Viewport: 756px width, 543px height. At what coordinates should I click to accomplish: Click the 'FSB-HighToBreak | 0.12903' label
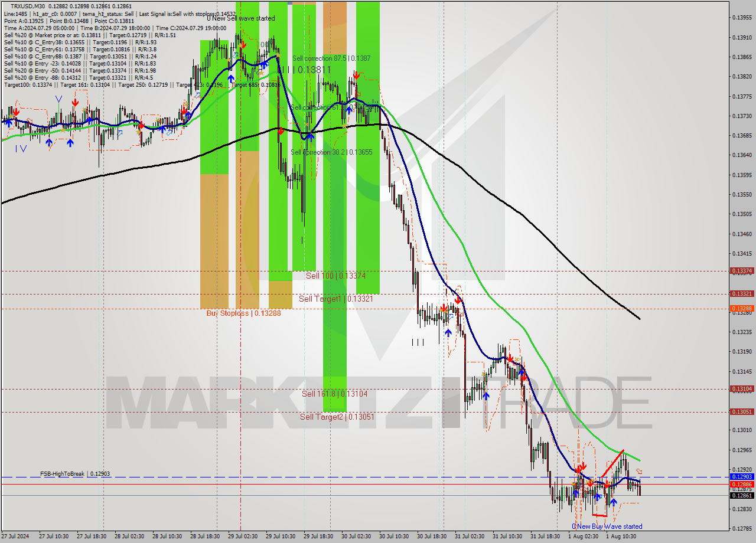click(x=75, y=474)
